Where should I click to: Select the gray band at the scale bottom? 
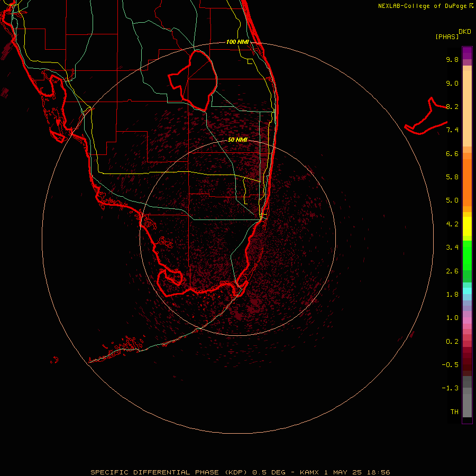467,405
